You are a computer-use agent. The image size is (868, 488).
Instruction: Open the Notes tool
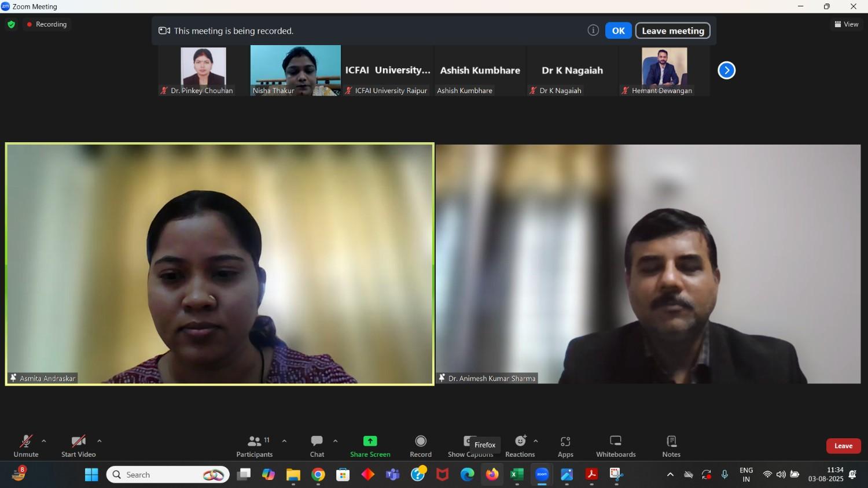pyautogui.click(x=671, y=446)
